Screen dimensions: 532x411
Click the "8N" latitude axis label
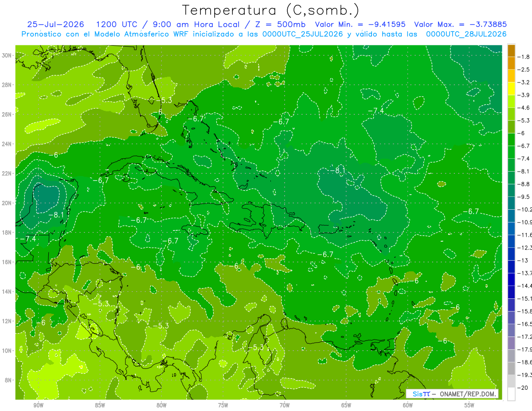[x=9, y=380]
